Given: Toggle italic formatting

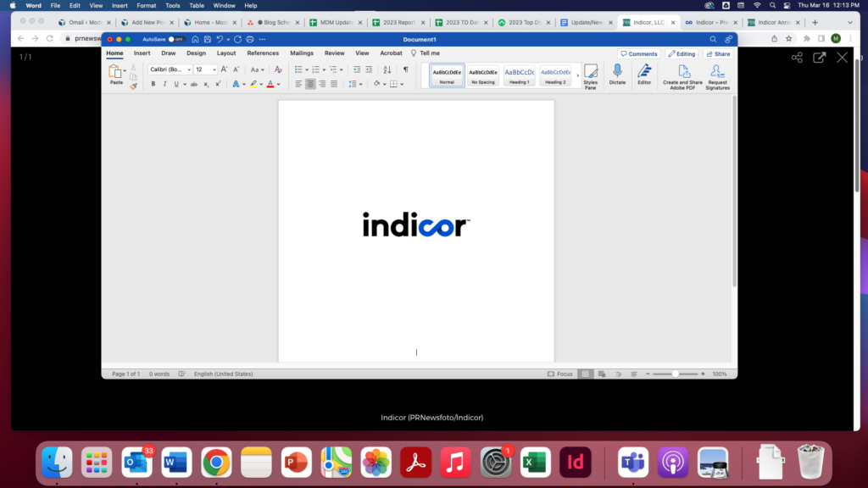Looking at the screenshot, I should coord(164,84).
